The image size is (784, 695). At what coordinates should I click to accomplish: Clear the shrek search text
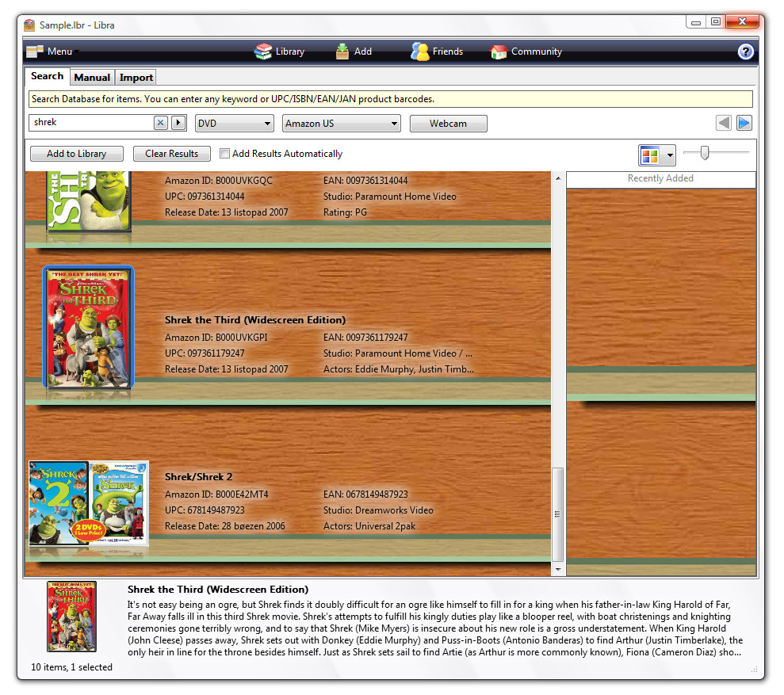click(160, 123)
